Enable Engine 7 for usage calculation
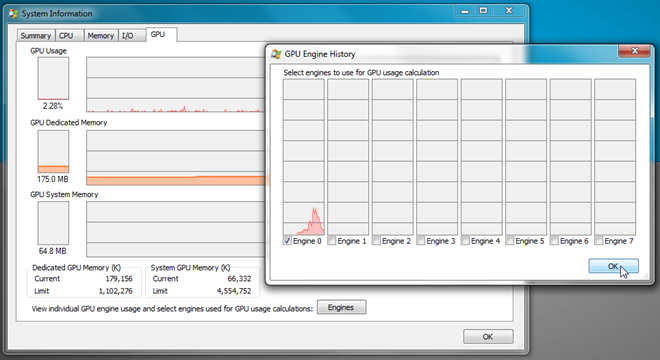 pos(599,241)
